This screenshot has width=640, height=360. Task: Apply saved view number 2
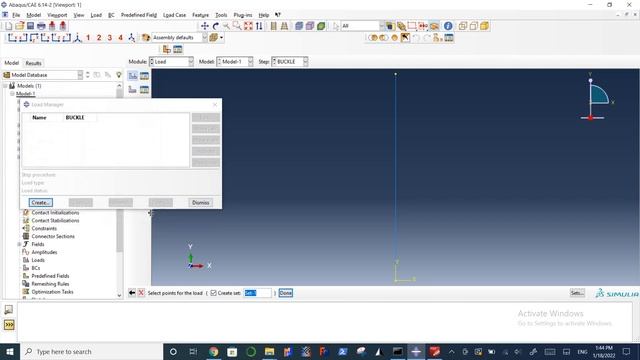[99, 38]
